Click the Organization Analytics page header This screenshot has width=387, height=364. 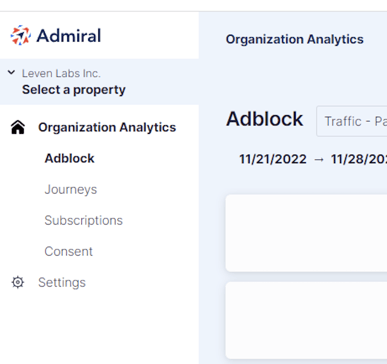(x=295, y=39)
